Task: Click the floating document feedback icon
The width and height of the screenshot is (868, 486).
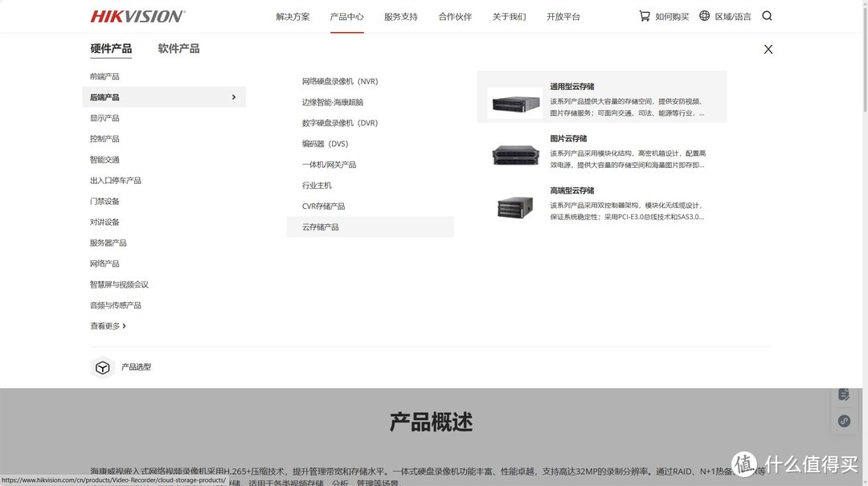Action: [844, 394]
